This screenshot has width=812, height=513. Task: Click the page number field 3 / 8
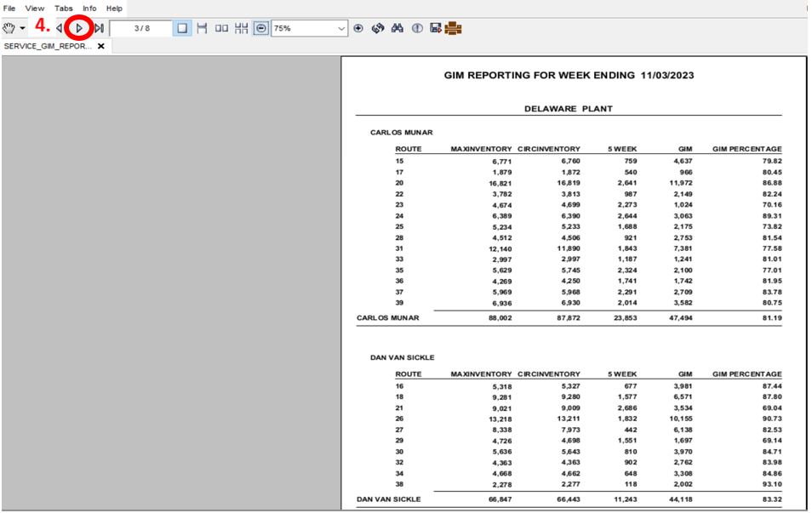pyautogui.click(x=141, y=28)
